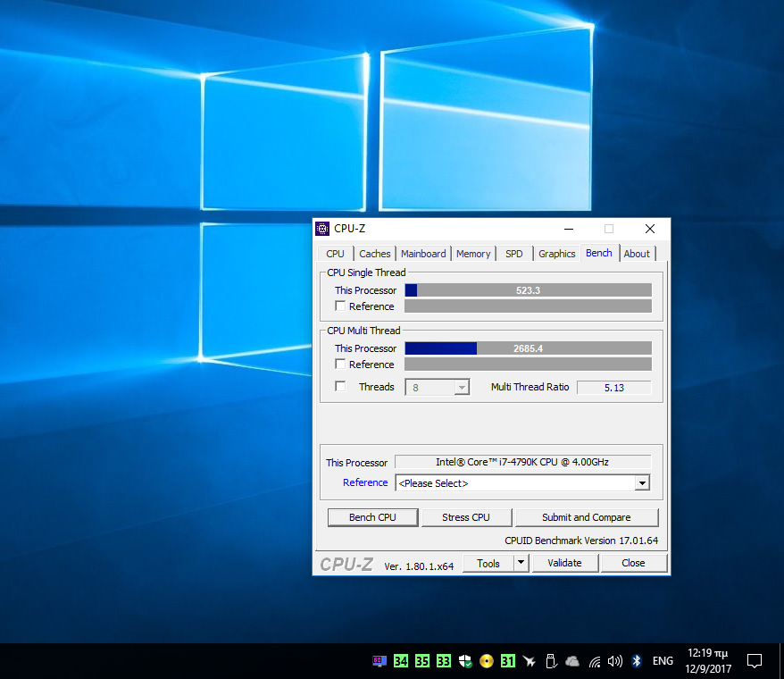The height and width of the screenshot is (679, 784).
Task: Click multi thread score bar 2685.4
Action: pos(528,348)
